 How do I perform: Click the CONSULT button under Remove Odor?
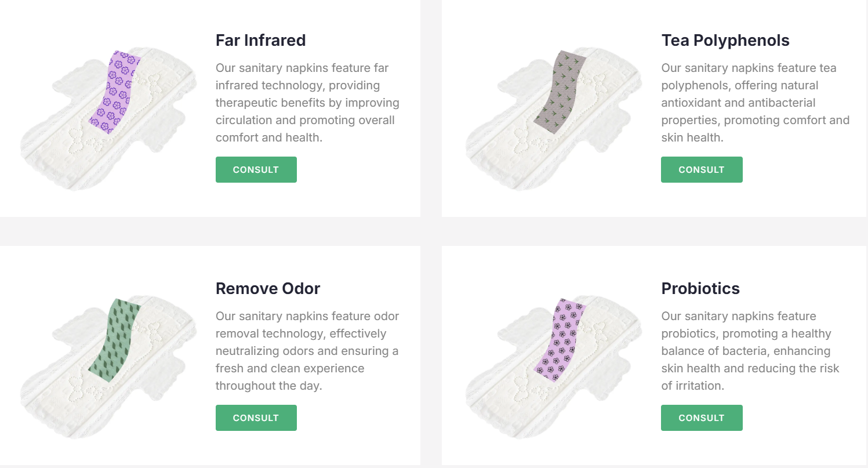point(256,418)
